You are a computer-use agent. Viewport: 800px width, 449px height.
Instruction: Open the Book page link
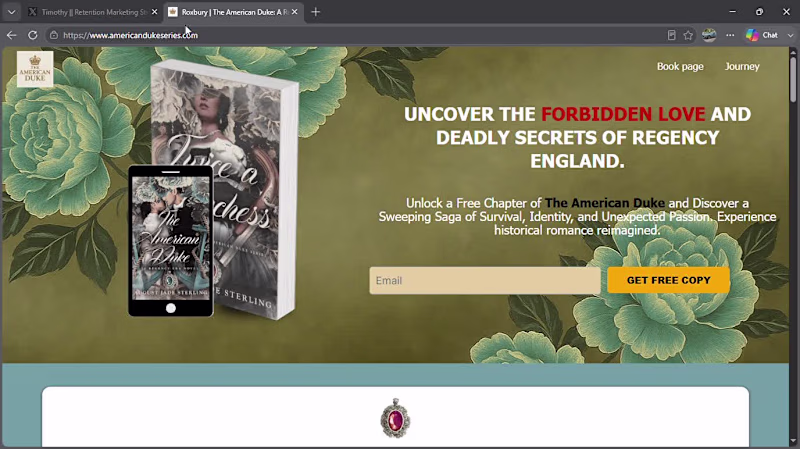[x=680, y=66]
